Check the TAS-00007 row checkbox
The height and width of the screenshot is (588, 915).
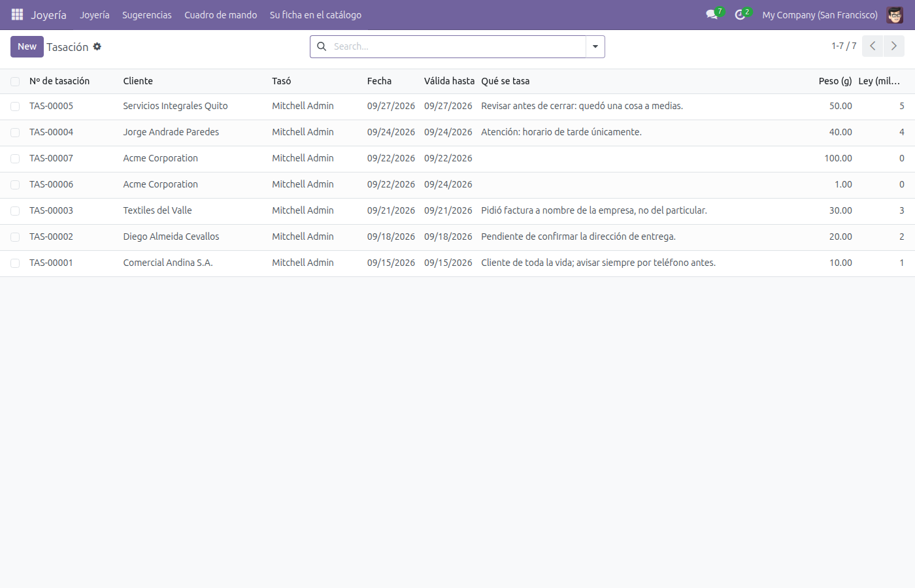click(x=15, y=159)
